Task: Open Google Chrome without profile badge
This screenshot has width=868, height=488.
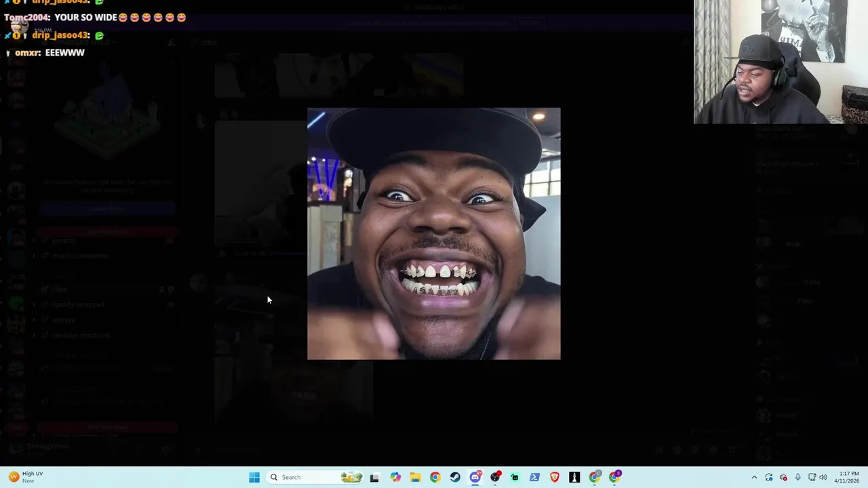Action: coord(435,477)
